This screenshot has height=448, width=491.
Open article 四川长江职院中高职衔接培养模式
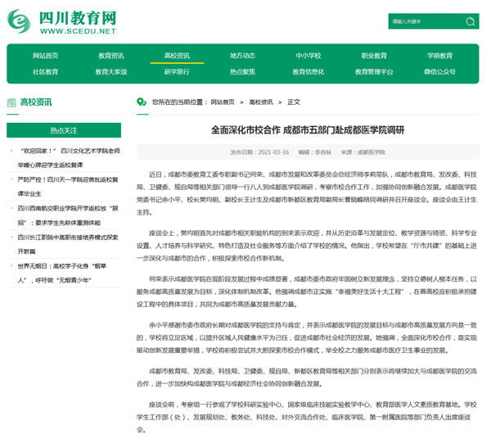(68, 244)
